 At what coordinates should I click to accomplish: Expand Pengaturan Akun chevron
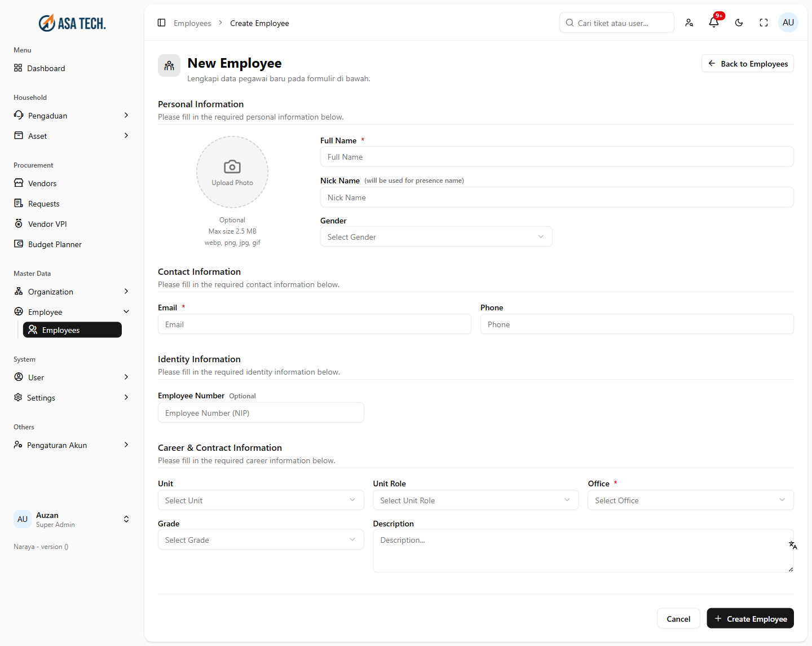coord(126,445)
